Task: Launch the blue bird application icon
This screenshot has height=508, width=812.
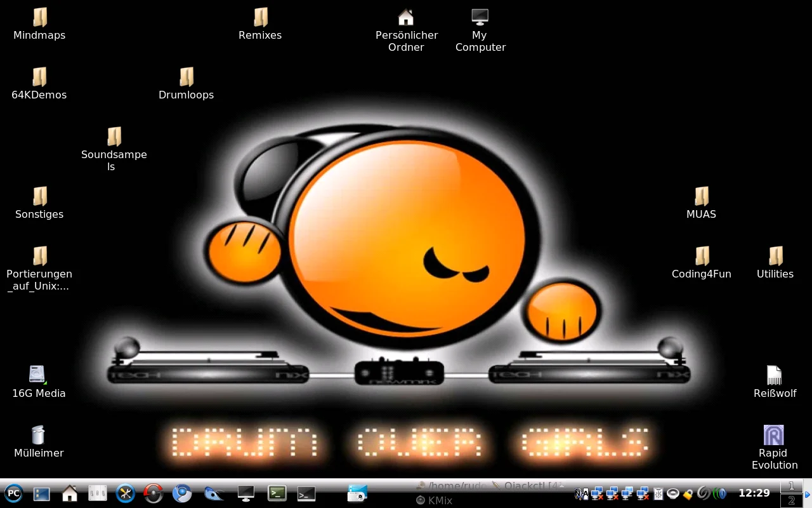Action: pos(214,493)
